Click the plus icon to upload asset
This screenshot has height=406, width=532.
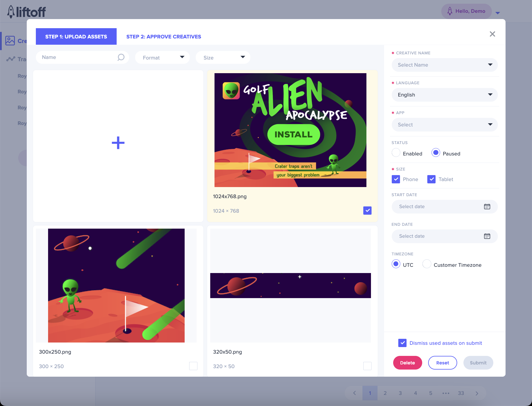118,143
